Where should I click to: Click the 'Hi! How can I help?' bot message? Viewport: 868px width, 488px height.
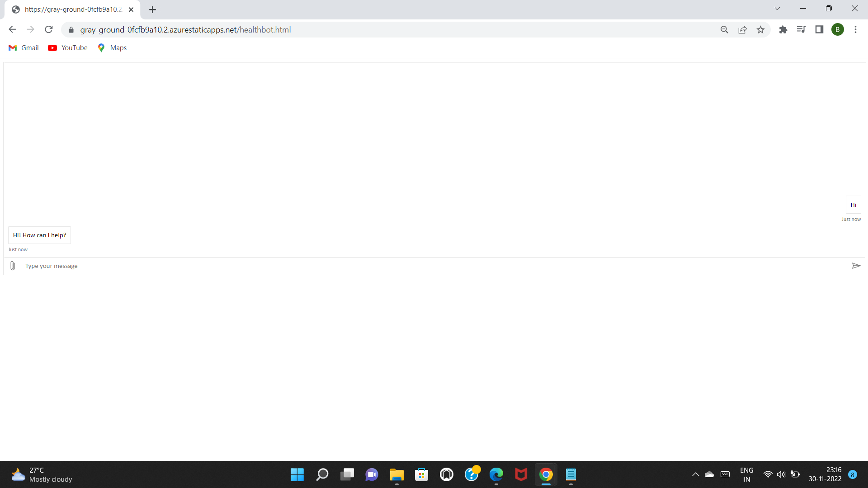point(39,235)
